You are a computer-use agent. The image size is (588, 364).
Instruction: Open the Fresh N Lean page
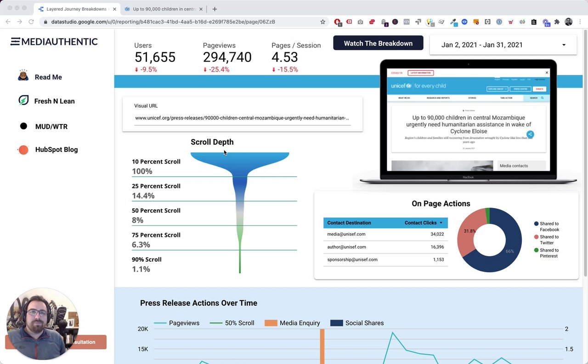pyautogui.click(x=54, y=101)
